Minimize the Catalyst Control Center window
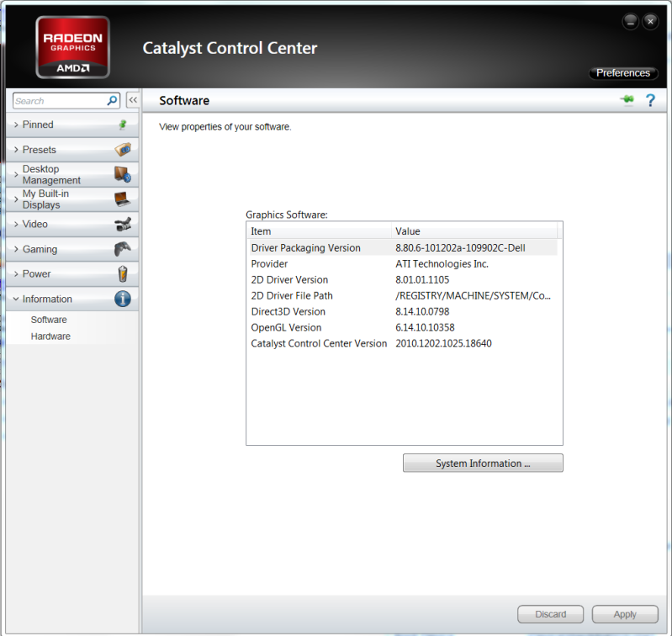The image size is (672, 636). tap(630, 21)
